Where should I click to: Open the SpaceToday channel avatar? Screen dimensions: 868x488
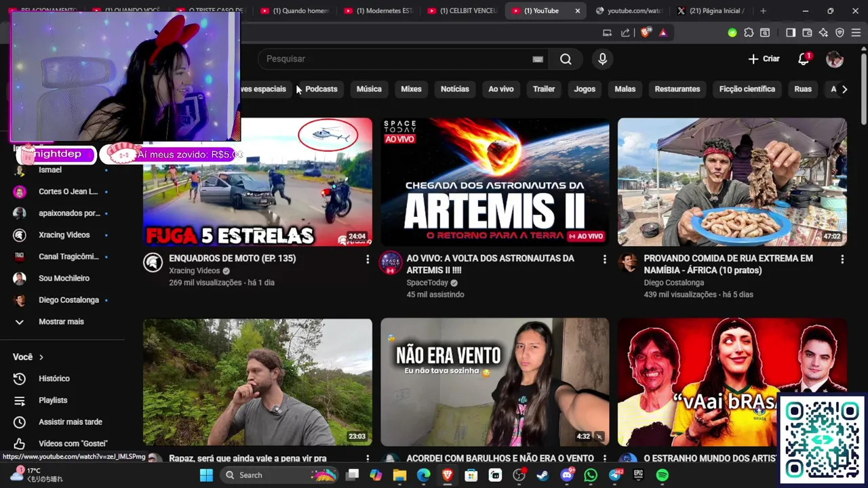tap(391, 262)
